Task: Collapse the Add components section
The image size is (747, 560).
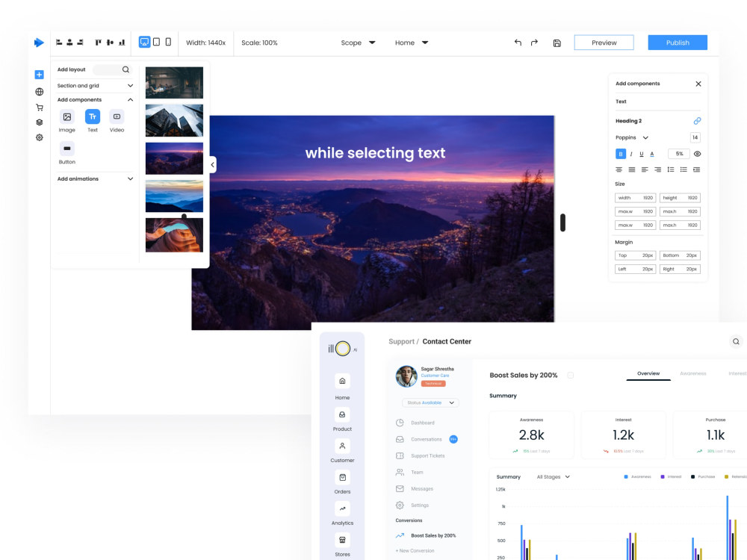Action: 95,99
